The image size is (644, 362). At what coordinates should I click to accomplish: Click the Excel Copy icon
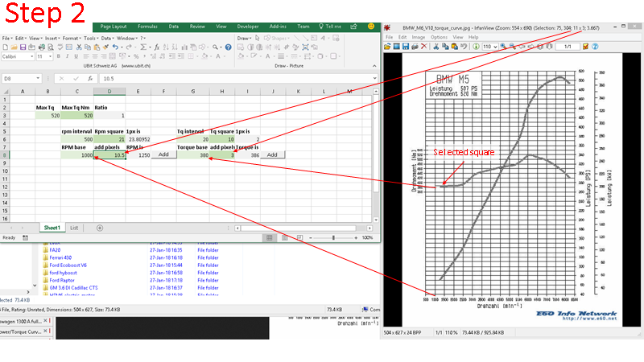(88, 47)
